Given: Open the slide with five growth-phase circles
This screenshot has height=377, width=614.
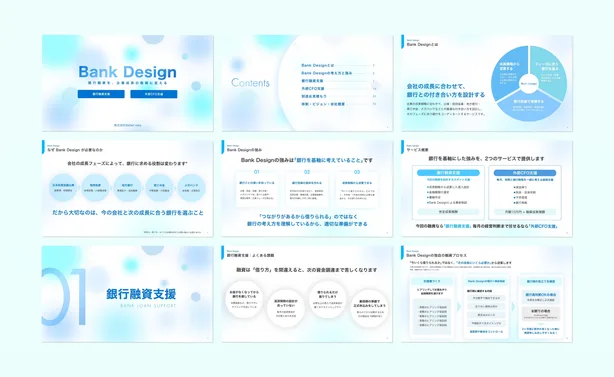Looking at the screenshot, I should [x=128, y=188].
